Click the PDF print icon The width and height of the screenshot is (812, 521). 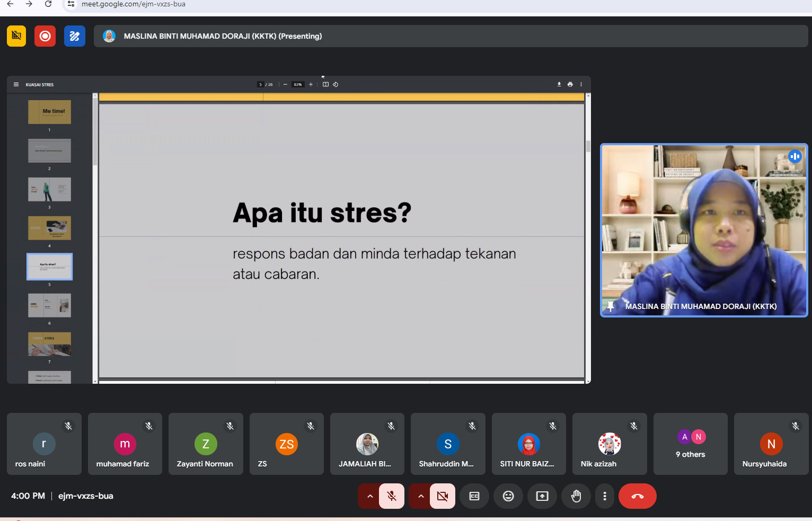[570, 84]
